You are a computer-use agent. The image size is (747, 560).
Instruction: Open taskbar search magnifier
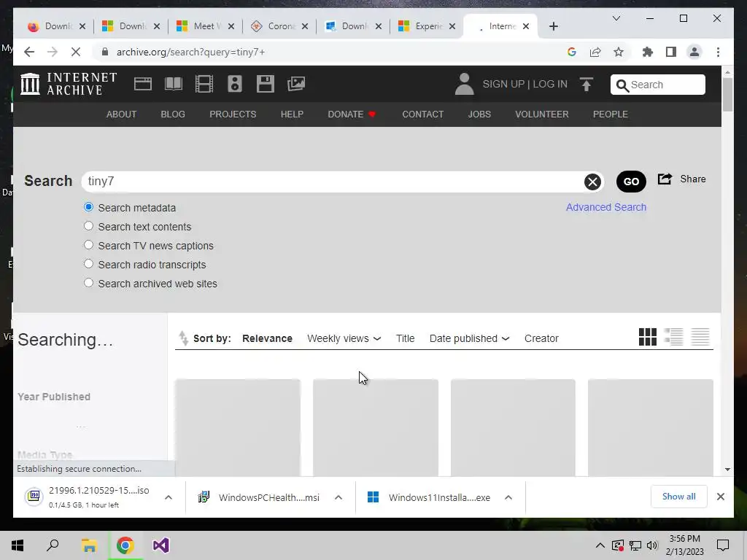53,545
